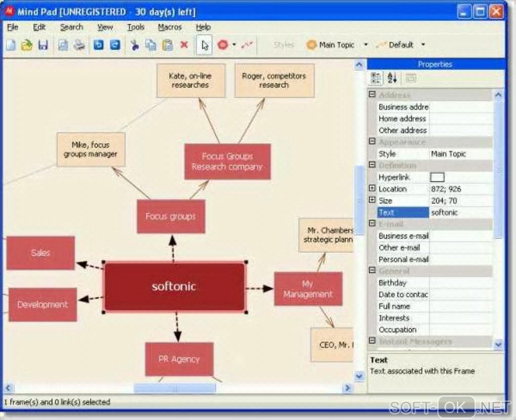Select Mike, focus groups manager frame
This screenshot has height=420, width=516.
tap(91, 150)
